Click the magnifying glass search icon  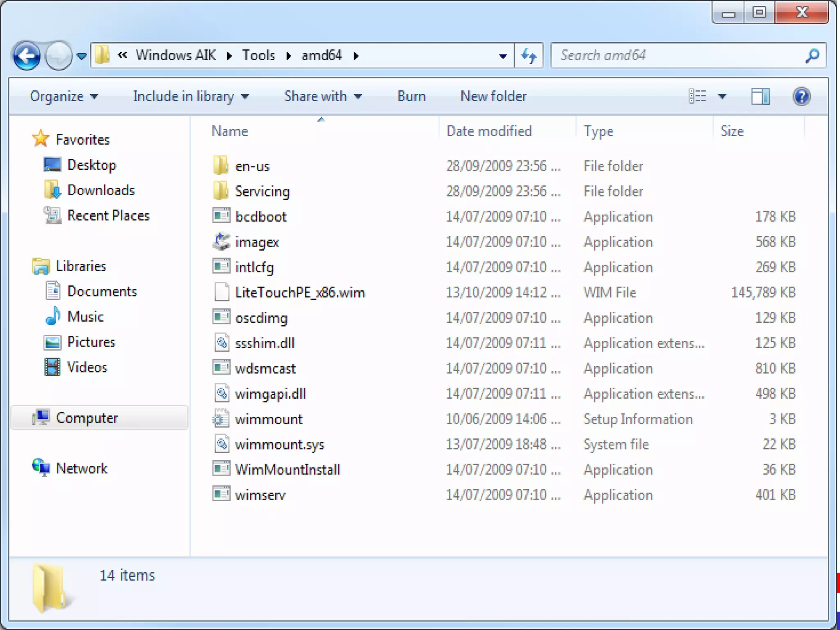[x=812, y=55]
